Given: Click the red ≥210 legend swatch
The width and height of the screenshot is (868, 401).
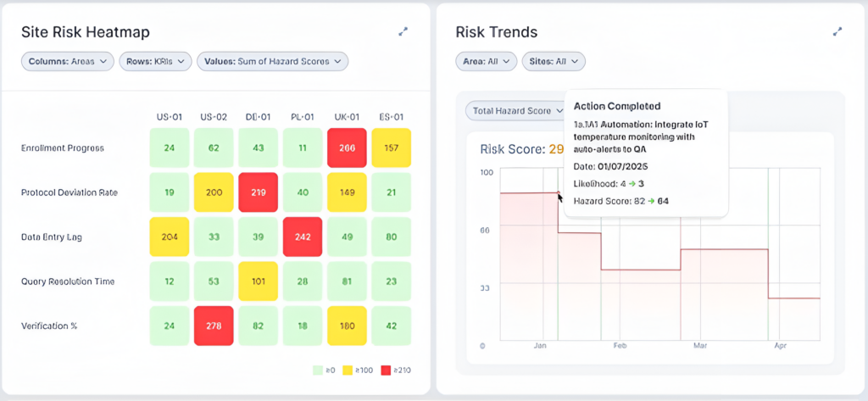Looking at the screenshot, I should tap(386, 370).
